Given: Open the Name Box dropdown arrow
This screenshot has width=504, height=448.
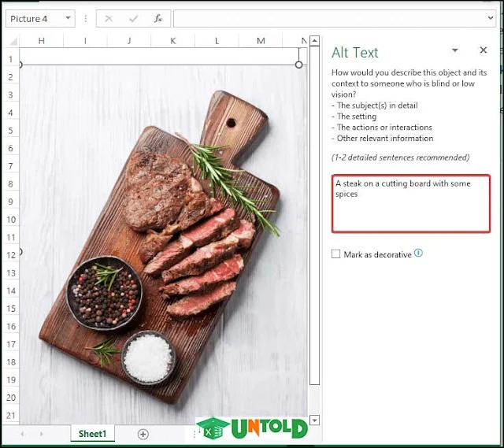Looking at the screenshot, I should click(68, 18).
